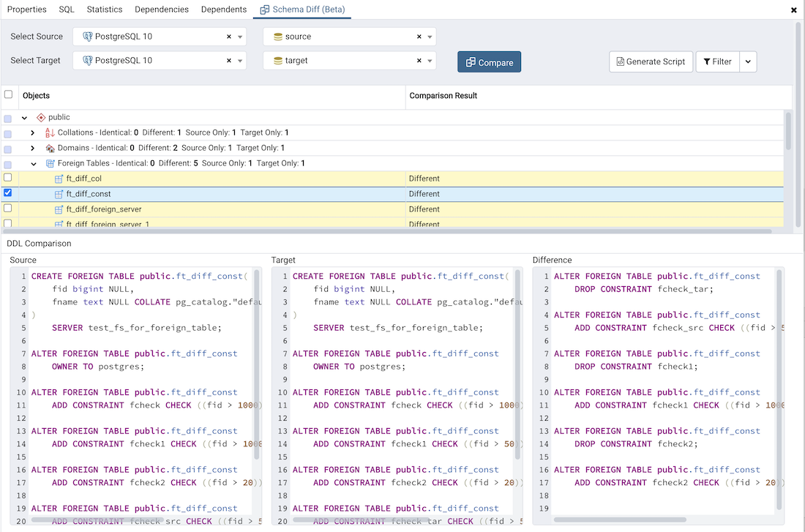
Task: Expand the Collations group
Action: point(33,132)
